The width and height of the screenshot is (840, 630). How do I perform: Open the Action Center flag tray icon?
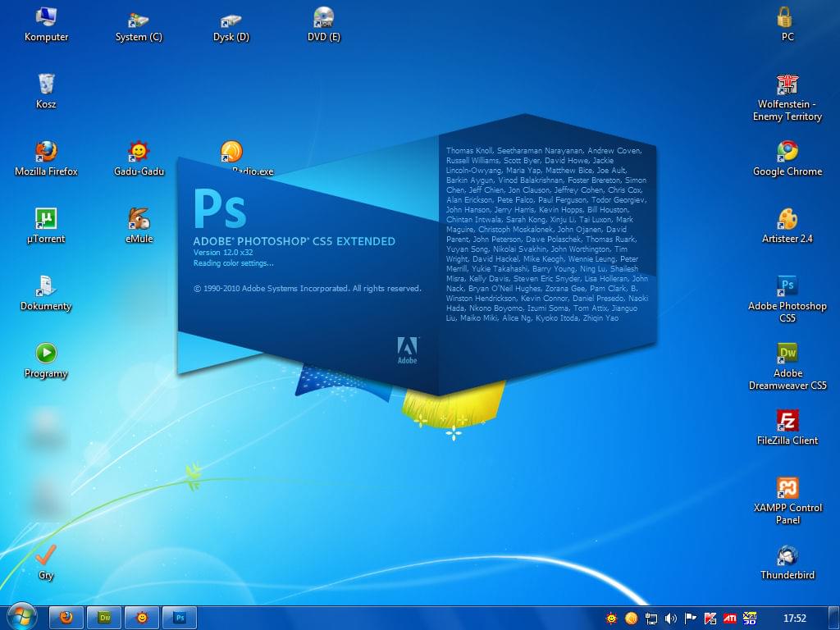tap(691, 619)
